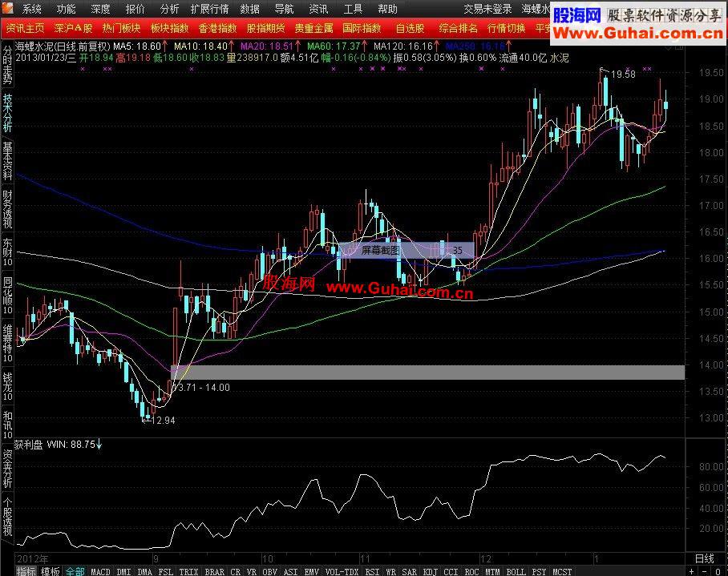Open 财务透视 sidebar tab
728x576 pixels.
[x=7, y=209]
